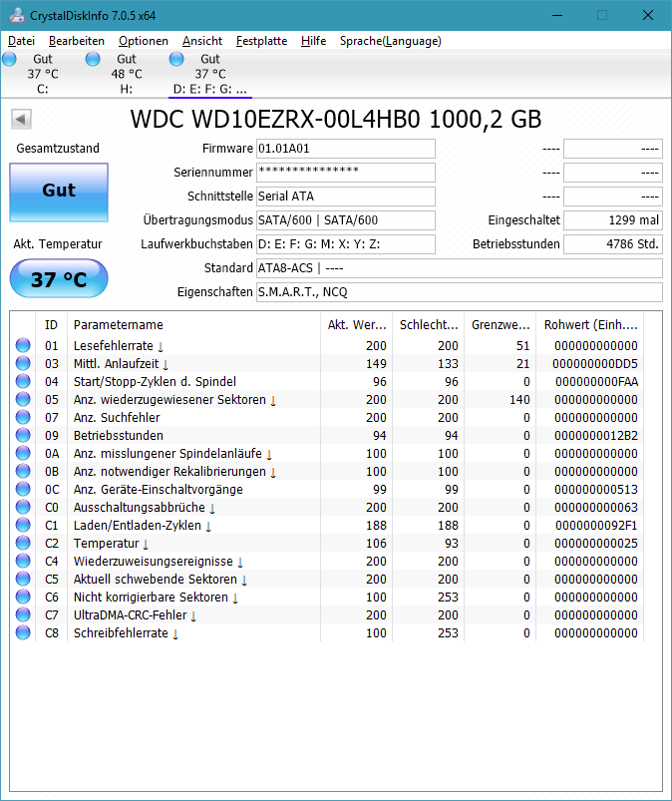Screen dimensions: 672x801
Task: Click the drive model title WDC WD10EZRX-00L4HB0
Action: (275, 120)
